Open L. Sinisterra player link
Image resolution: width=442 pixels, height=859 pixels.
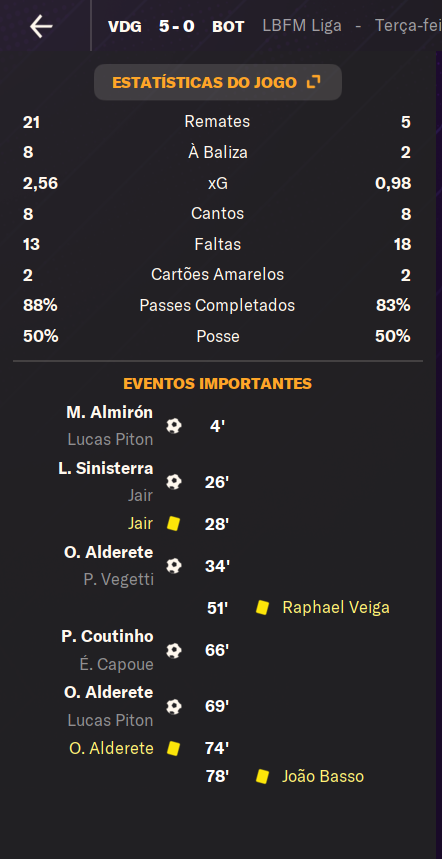pyautogui.click(x=106, y=469)
